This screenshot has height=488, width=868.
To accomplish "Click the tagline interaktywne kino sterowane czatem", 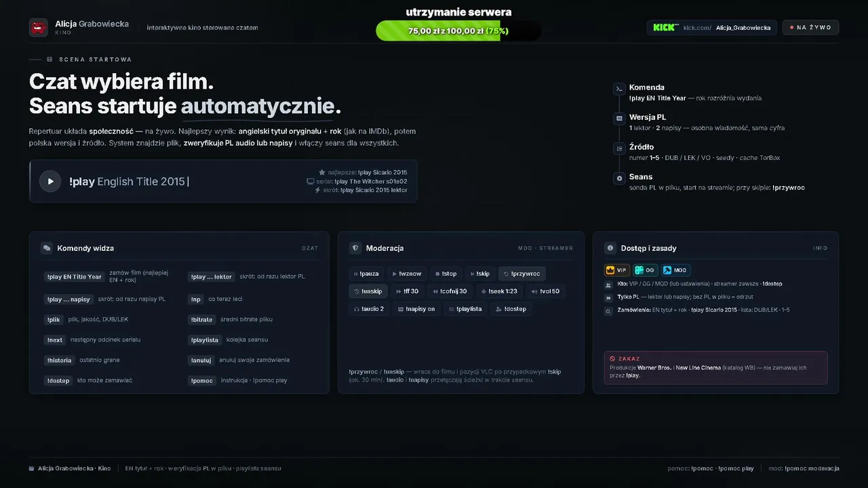I will click(202, 28).
